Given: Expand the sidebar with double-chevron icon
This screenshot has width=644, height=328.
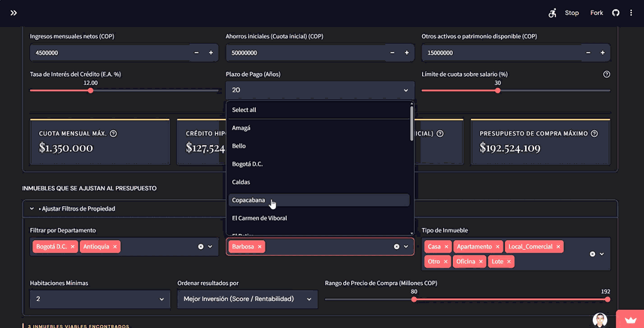Looking at the screenshot, I should pyautogui.click(x=14, y=13).
